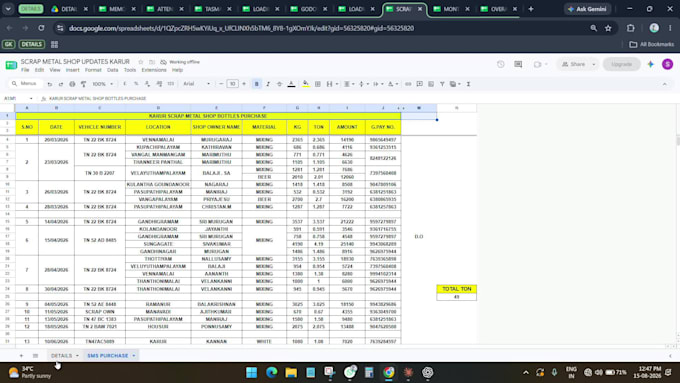
Task: Toggle strikethrough formatting
Action: pyautogui.click(x=279, y=84)
